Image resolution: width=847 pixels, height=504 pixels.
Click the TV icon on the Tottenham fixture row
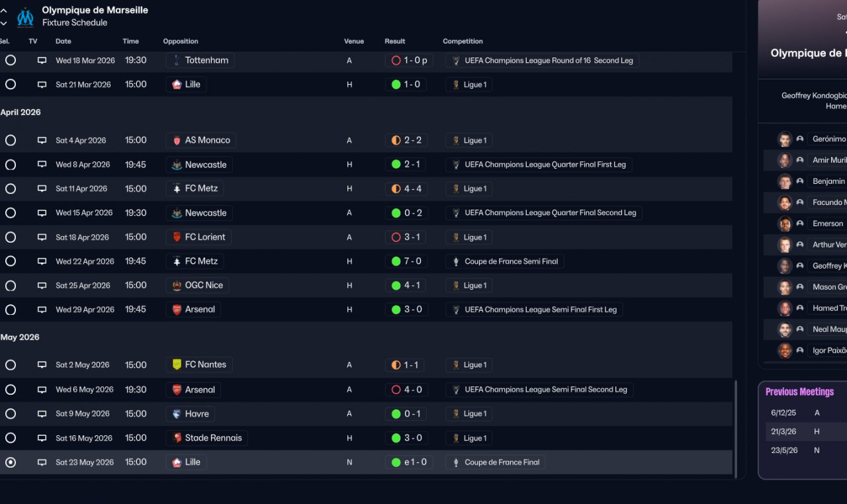pos(42,60)
